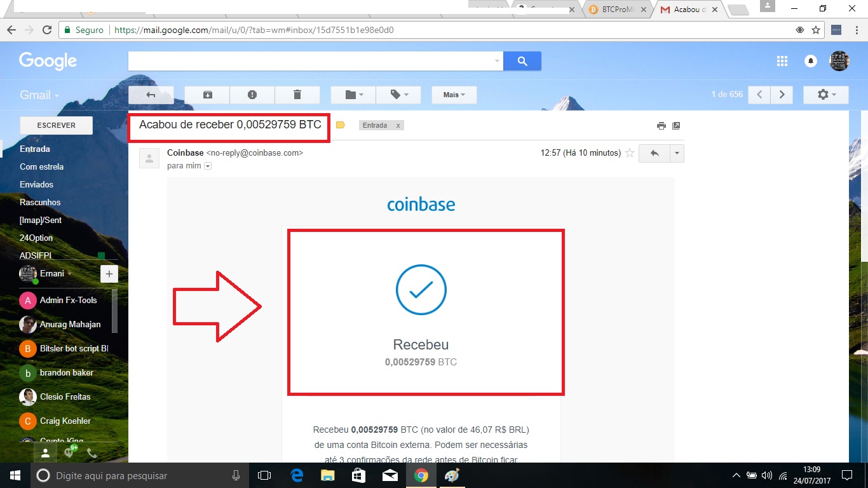Reply using the reply arrow button
The height and width of the screenshot is (488, 868).
[x=654, y=153]
